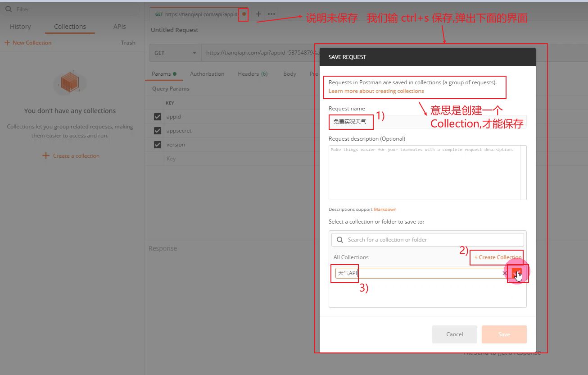Cancel collection creation with the X icon
This screenshot has height=375, width=588.
(504, 273)
